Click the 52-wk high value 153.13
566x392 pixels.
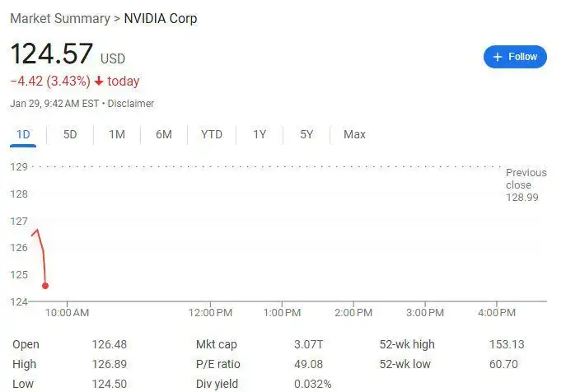(507, 344)
